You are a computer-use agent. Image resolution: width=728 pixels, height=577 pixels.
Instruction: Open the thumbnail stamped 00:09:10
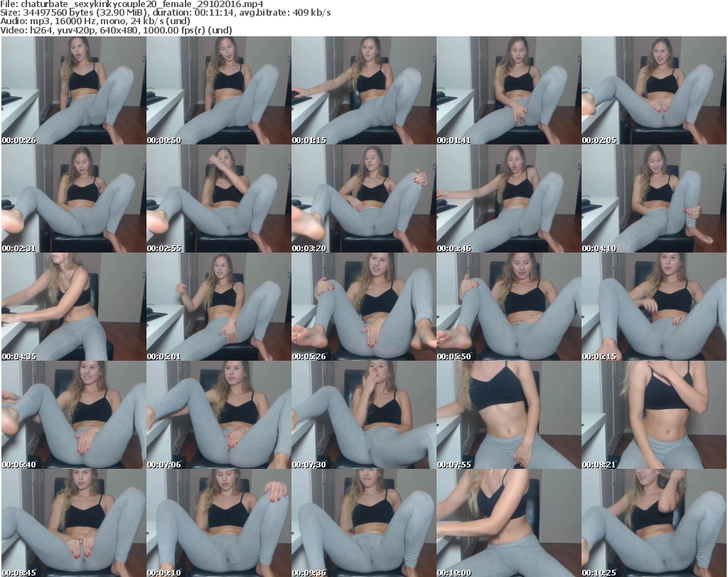click(x=219, y=523)
